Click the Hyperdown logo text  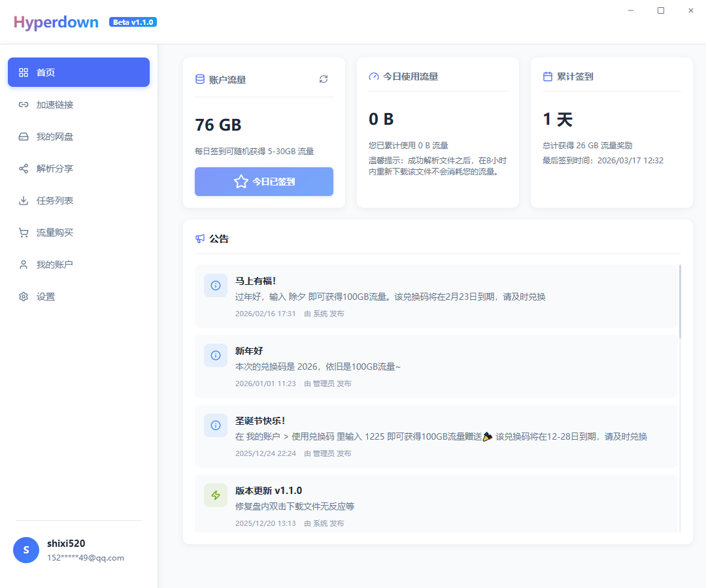pos(56,22)
